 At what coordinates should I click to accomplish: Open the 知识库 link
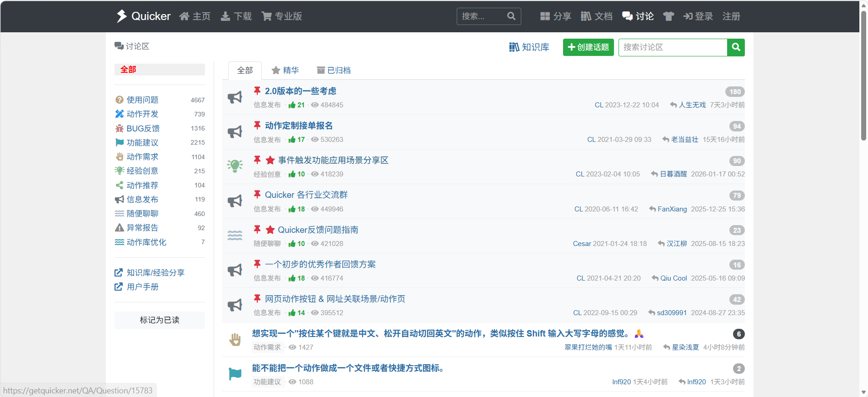529,47
